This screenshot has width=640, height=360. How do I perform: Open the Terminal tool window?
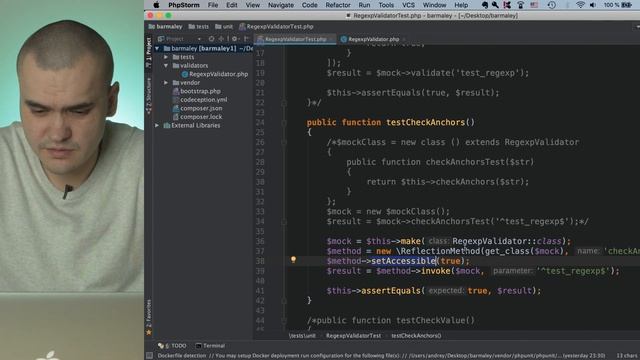pyautogui.click(x=210, y=346)
